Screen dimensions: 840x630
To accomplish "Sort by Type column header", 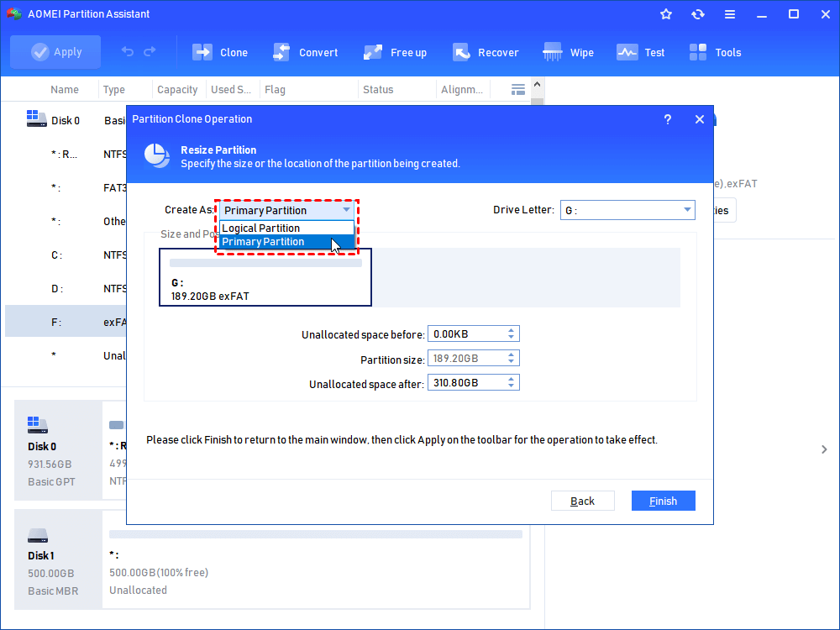I will (114, 90).
